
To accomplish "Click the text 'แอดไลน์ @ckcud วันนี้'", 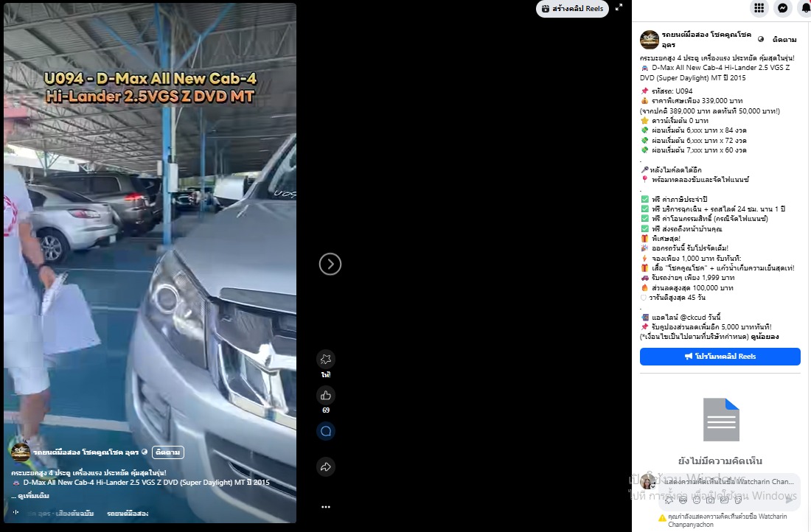I will click(x=686, y=318).
